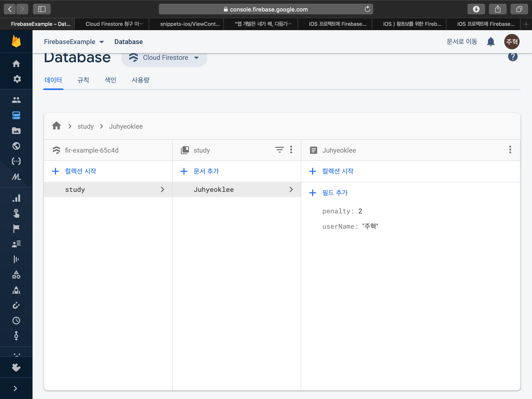Switch to the 사용량 tab
Image resolution: width=532 pixels, height=399 pixels.
(x=140, y=80)
